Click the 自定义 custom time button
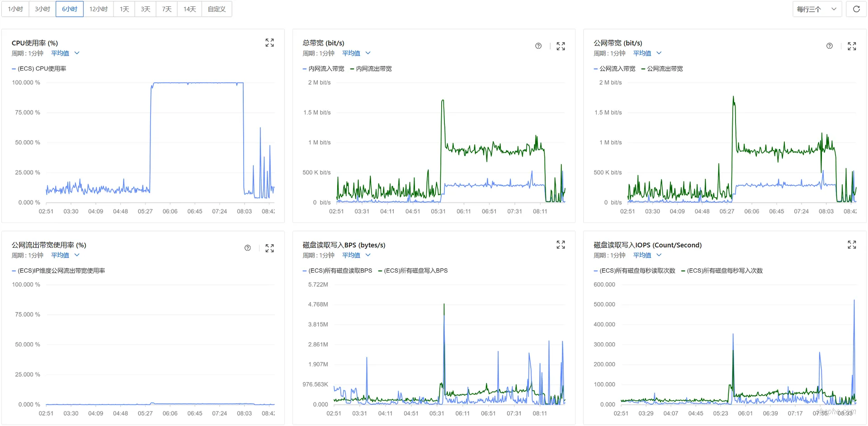The image size is (868, 426). pyautogui.click(x=217, y=9)
